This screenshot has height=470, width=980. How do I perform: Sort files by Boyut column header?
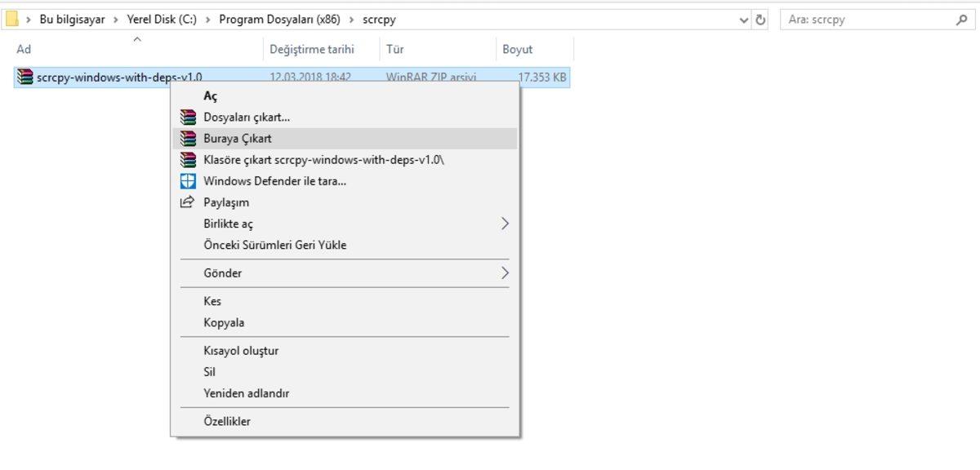(x=518, y=50)
